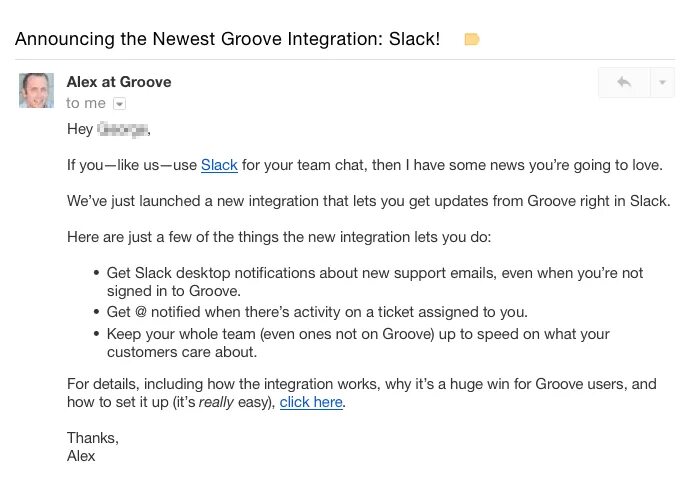Click the 'Alex' signature at bottom
The width and height of the screenshot is (690, 500).
[x=81, y=456]
